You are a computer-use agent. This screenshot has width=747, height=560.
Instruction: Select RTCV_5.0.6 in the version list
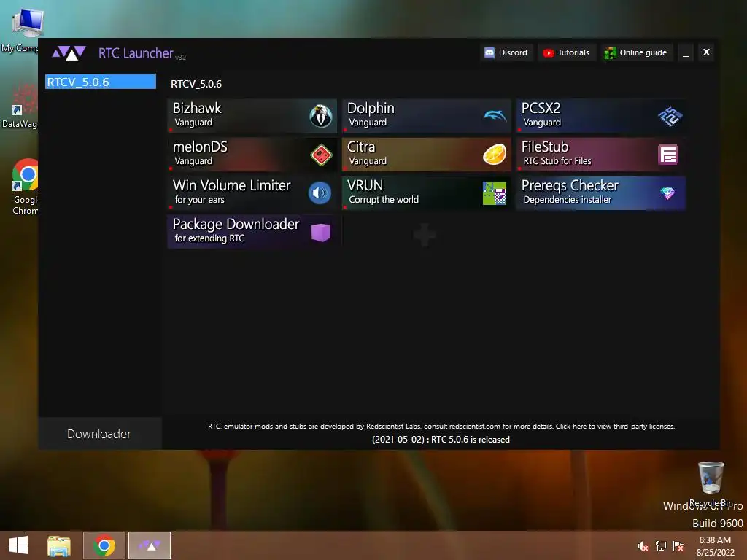pos(101,82)
